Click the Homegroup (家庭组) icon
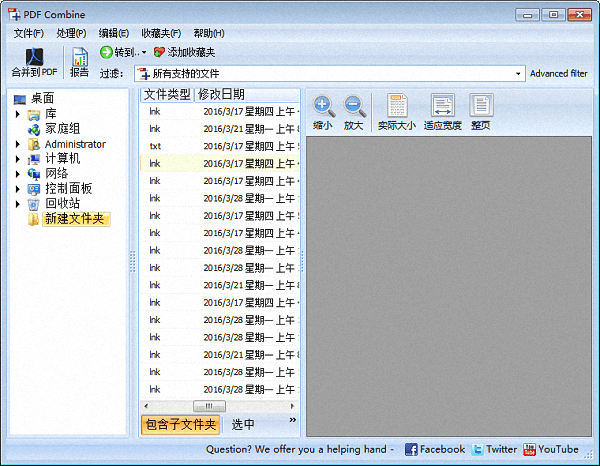This screenshot has width=600, height=466. [34, 129]
